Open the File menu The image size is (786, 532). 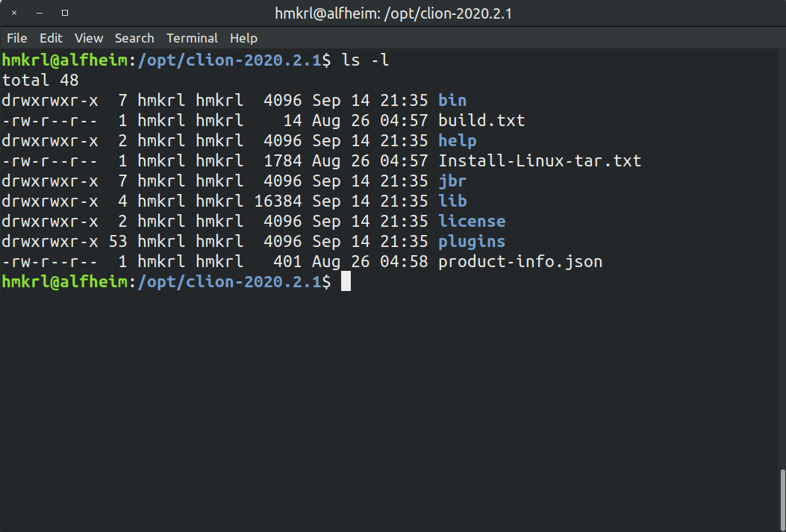pos(16,38)
